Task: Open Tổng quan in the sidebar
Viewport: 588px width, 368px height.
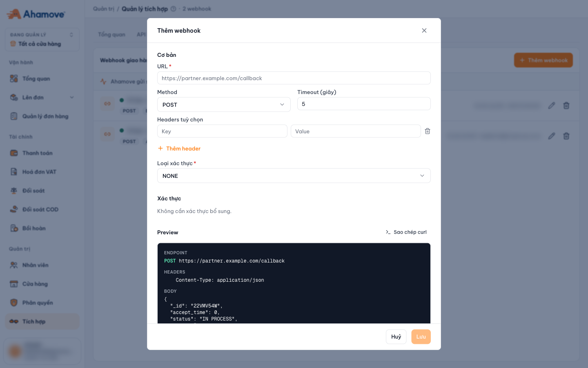Action: (42, 79)
